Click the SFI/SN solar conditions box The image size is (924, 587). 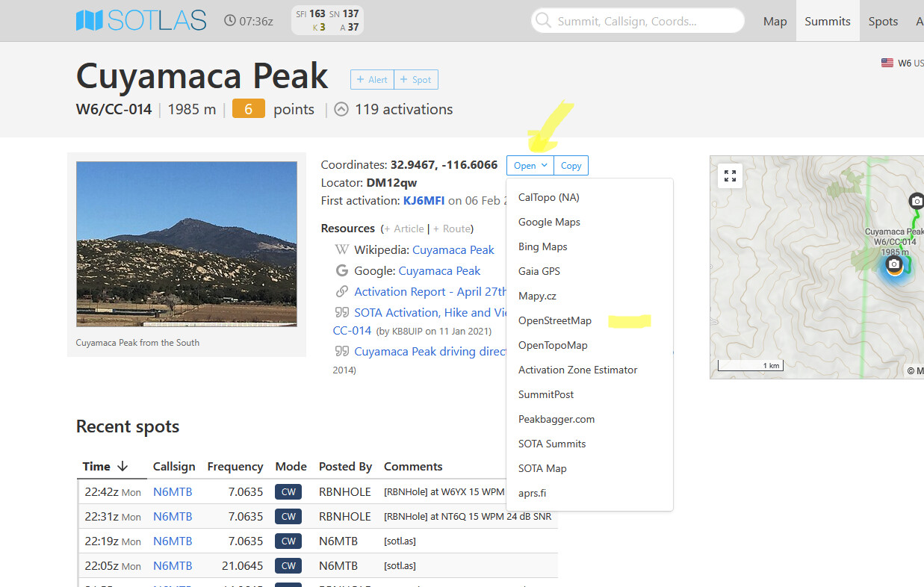pos(327,21)
